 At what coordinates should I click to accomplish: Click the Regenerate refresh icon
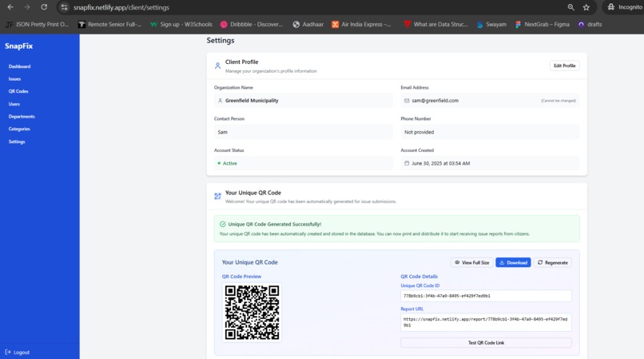(x=540, y=262)
